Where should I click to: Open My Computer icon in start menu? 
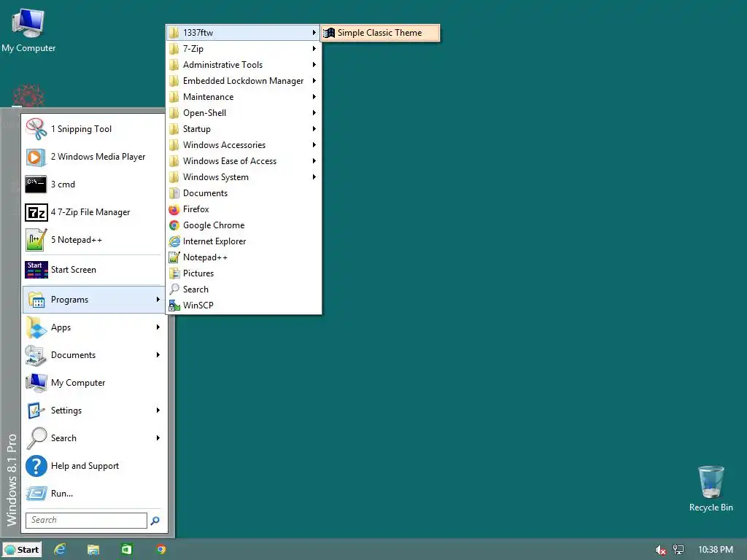tap(36, 382)
